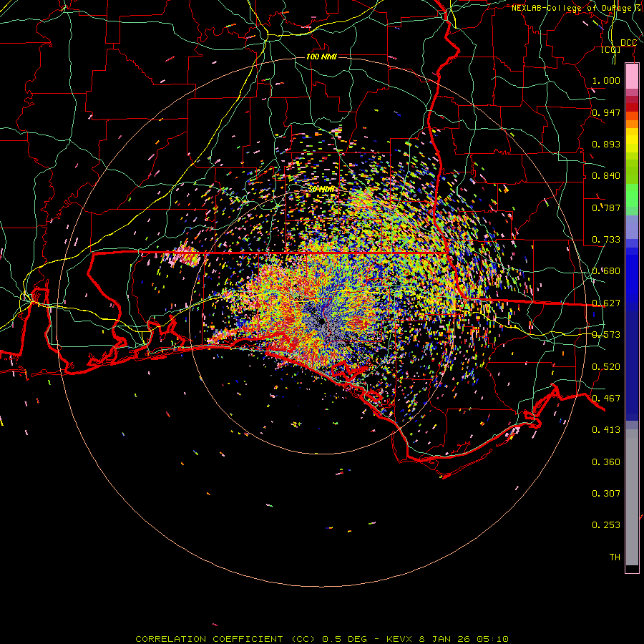Viewport: 644px width, 644px height.
Task: Click the 50 NMI range ring label
Action: click(x=321, y=190)
